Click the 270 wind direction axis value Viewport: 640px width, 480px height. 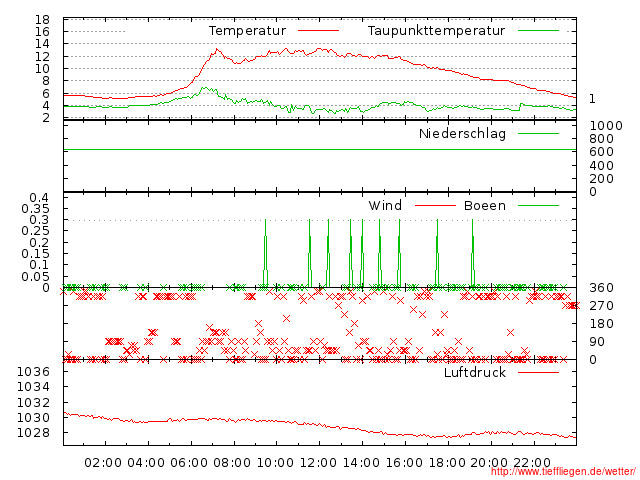tap(602, 306)
